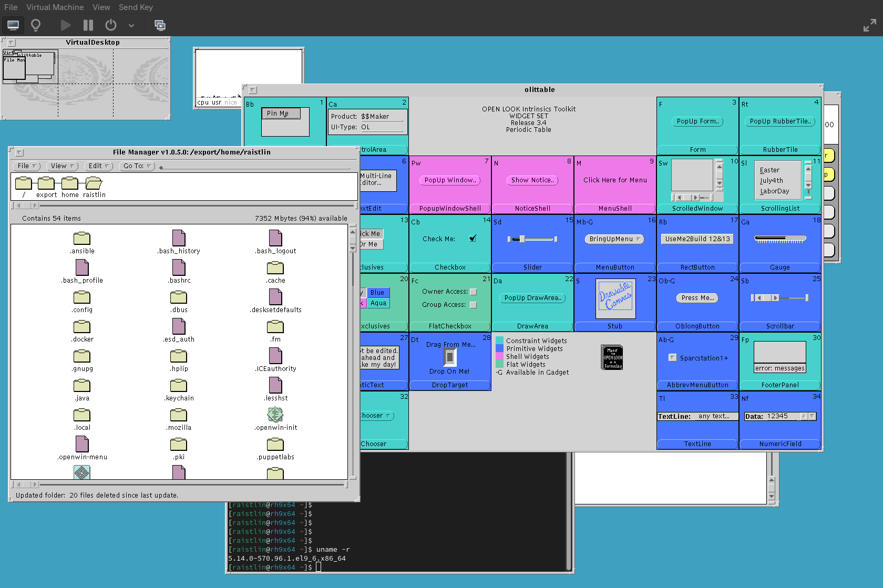Enable the Group Access checkbox
The width and height of the screenshot is (883, 588).
(473, 305)
